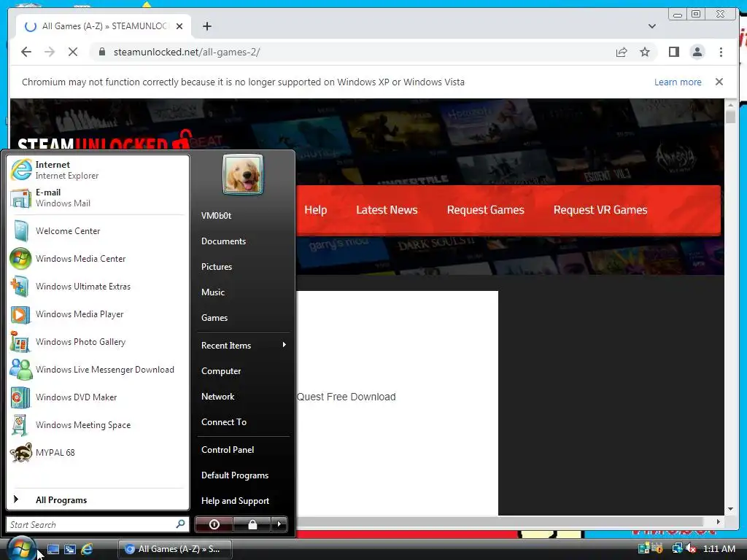Open a new browser tab
The image size is (747, 560).
pyautogui.click(x=206, y=26)
